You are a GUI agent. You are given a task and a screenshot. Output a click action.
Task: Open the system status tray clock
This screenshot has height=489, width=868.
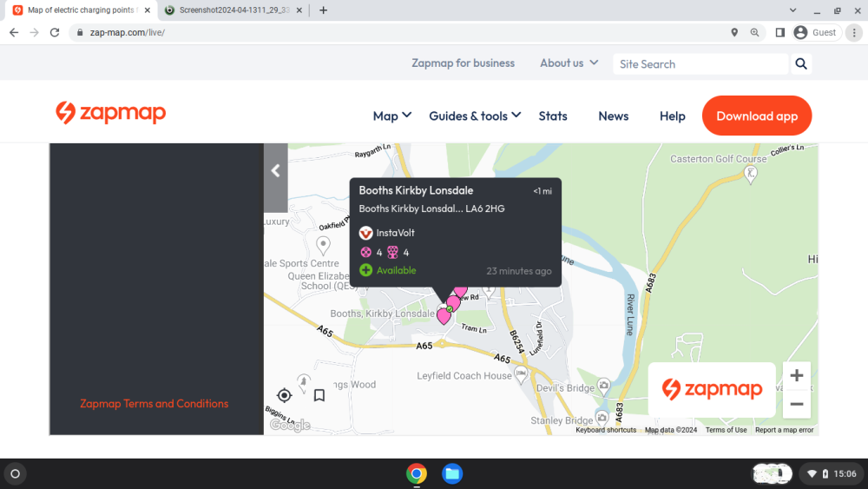click(x=832, y=474)
